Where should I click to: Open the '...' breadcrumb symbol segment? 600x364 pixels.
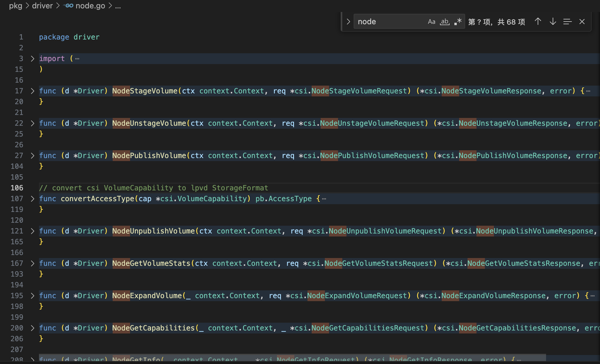[x=118, y=6]
